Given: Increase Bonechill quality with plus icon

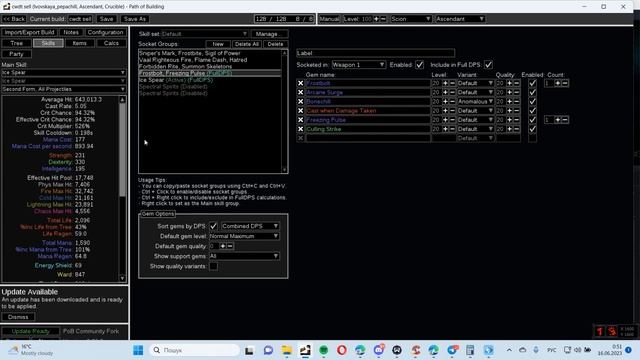Looking at the screenshot, I should pyautogui.click(x=509, y=102).
